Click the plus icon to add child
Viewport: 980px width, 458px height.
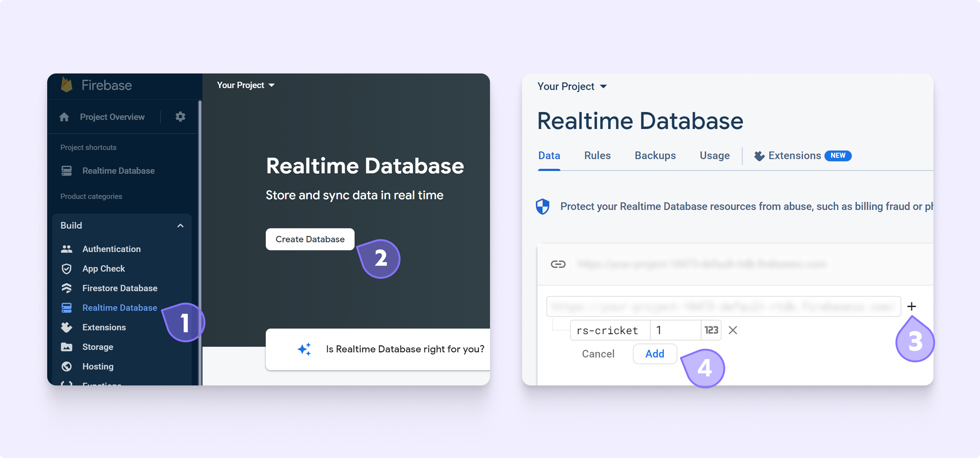point(911,306)
